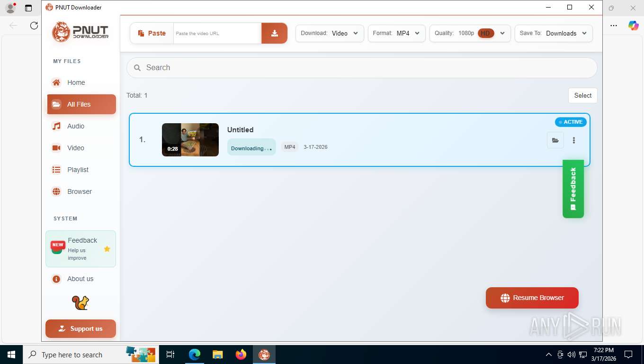Open Firefox from taskbar

coord(241,355)
